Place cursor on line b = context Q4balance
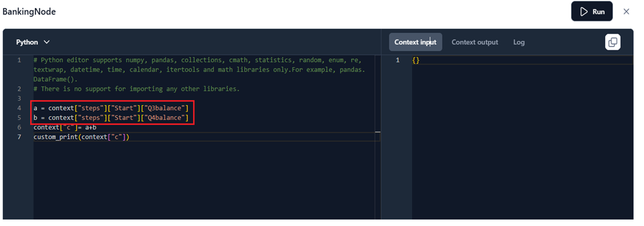Viewport: 644px width, 226px height. [111, 118]
